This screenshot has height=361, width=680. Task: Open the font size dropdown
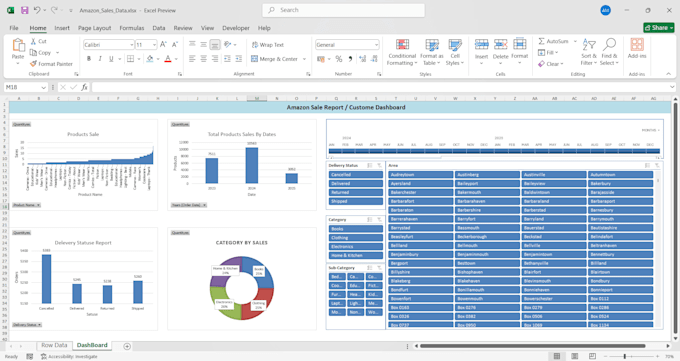click(x=154, y=45)
